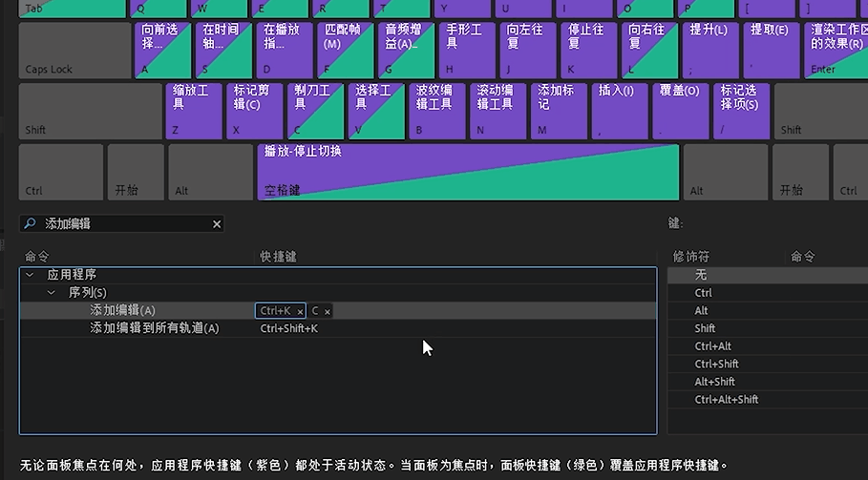This screenshot has width=868, height=480.
Task: Click the Enter key labeled 渲染工作区
Action: click(836, 51)
